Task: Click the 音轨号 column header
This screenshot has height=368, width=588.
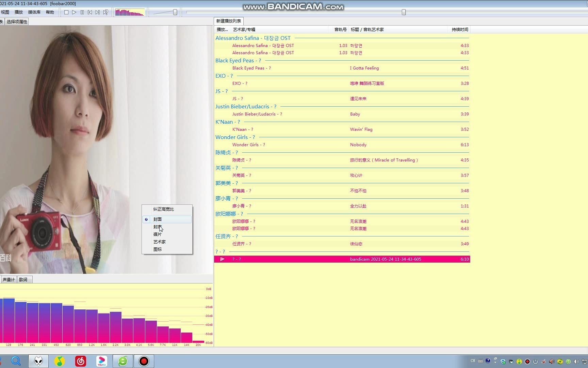Action: [x=339, y=30]
